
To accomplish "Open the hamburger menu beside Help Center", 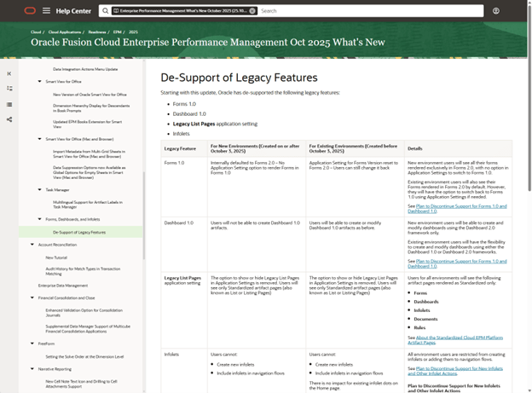I will tap(47, 11).
